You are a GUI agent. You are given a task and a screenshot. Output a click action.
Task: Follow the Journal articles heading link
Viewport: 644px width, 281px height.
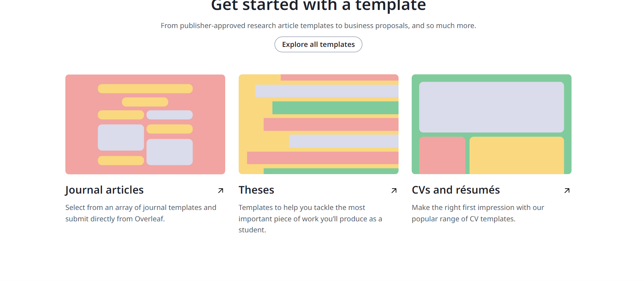click(104, 190)
